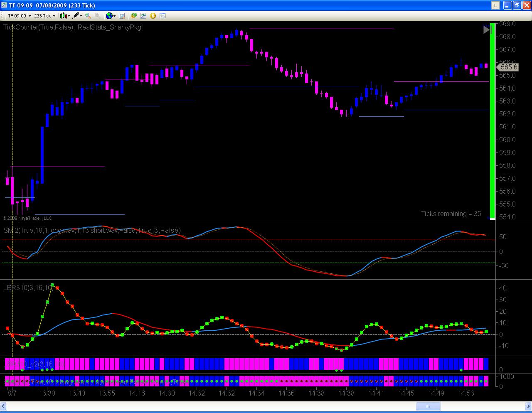
Task: Click the 14:45 time axis label
Action: point(406,393)
